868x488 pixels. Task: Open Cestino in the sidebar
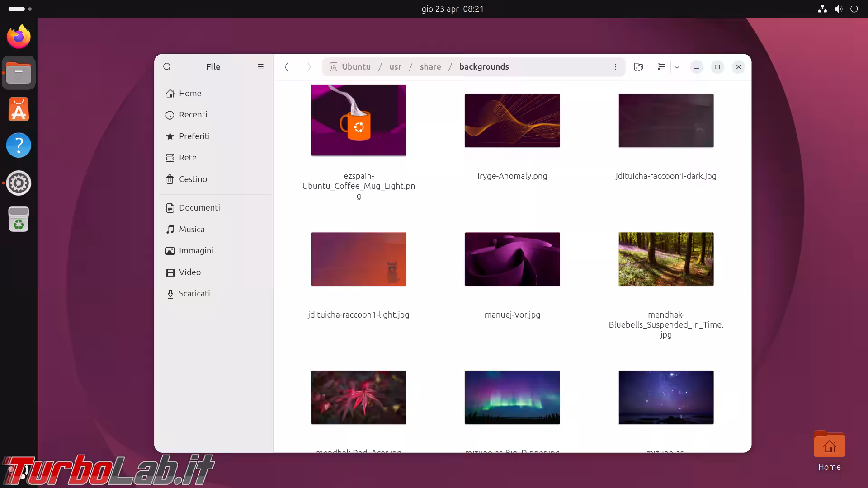click(x=193, y=179)
